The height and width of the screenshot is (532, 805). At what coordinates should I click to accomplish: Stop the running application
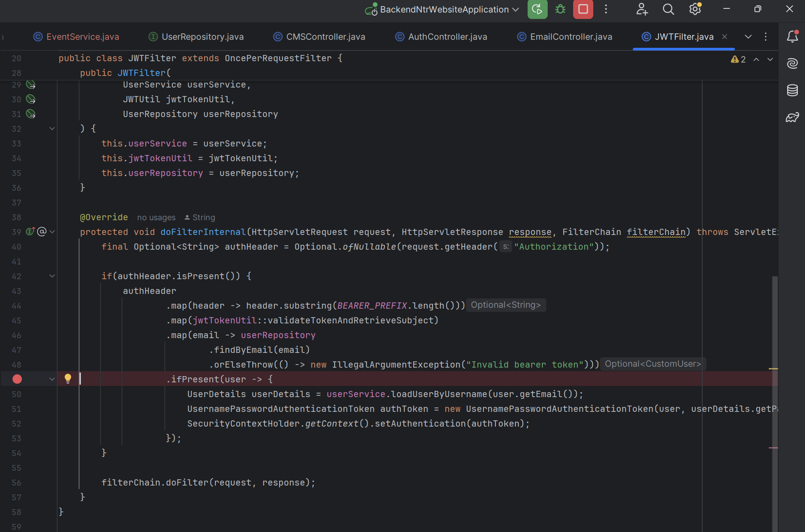[583, 9]
